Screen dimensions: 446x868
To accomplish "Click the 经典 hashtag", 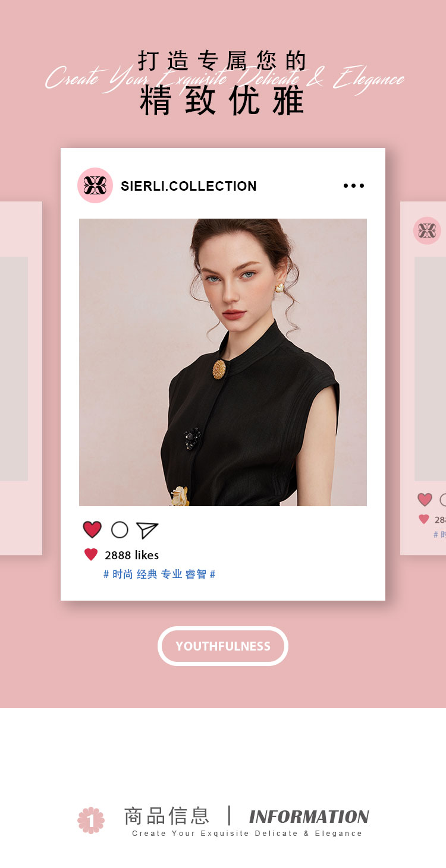I will [147, 575].
